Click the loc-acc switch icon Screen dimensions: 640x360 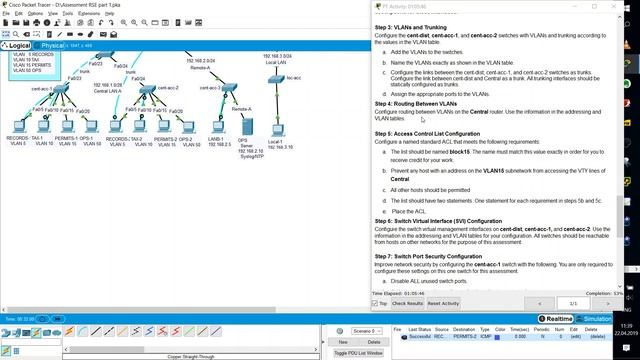[276, 79]
